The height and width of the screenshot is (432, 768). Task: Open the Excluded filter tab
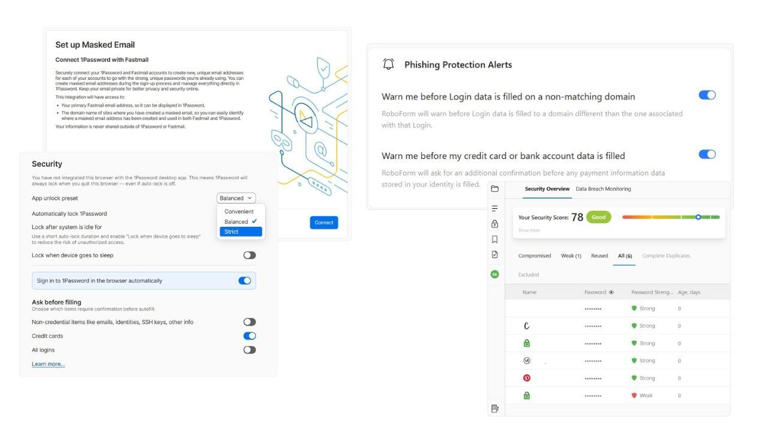pos(528,275)
